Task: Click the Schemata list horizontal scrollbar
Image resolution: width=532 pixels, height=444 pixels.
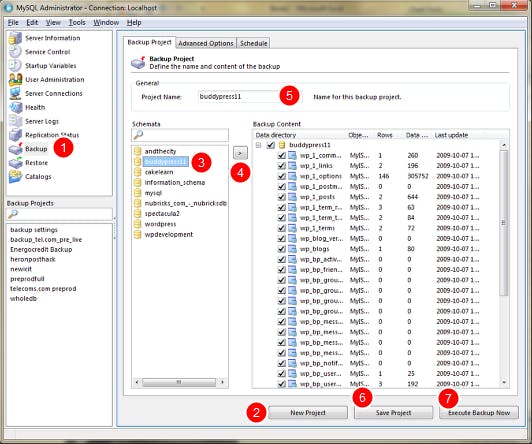Action: click(x=179, y=382)
